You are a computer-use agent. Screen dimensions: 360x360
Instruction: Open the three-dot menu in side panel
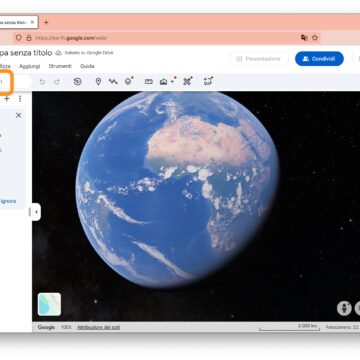click(20, 99)
